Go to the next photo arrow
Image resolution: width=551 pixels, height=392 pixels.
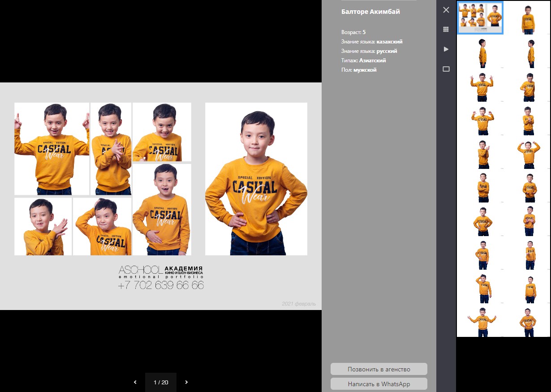tap(186, 382)
